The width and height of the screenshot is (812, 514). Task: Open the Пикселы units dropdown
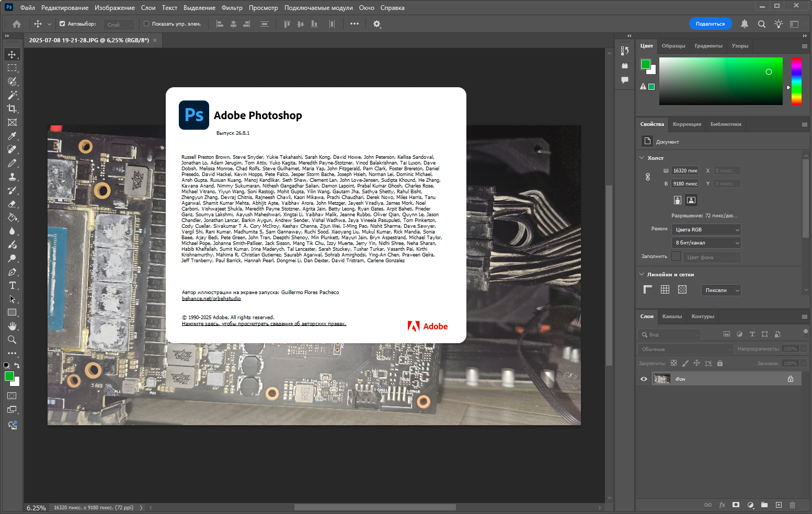721,290
